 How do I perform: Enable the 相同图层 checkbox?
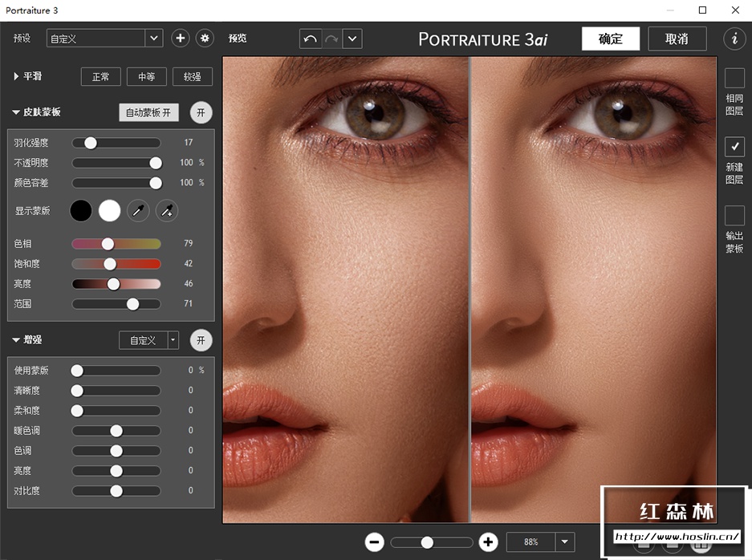click(x=734, y=78)
